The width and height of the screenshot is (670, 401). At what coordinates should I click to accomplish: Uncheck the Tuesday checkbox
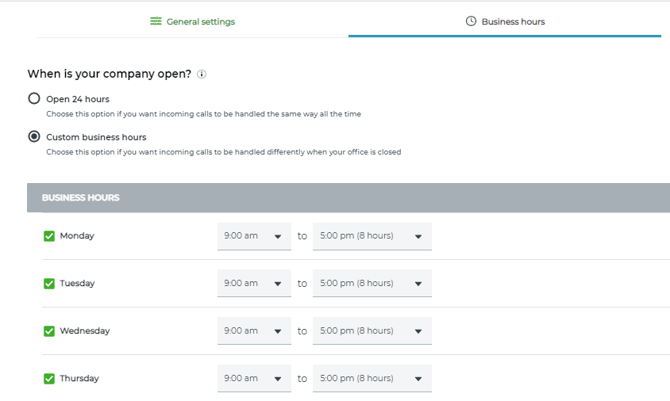point(49,283)
